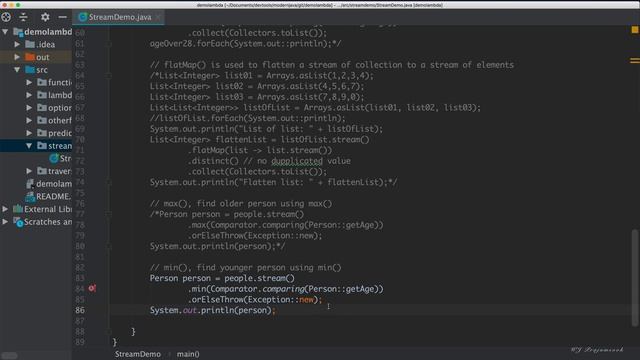
Task: Click the README file icon
Action: 30,196
